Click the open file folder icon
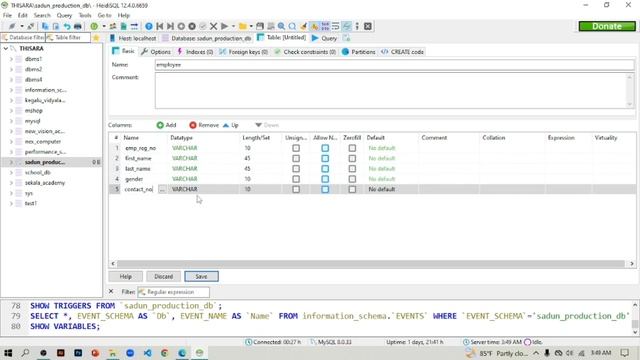 pyautogui.click(x=243, y=26)
